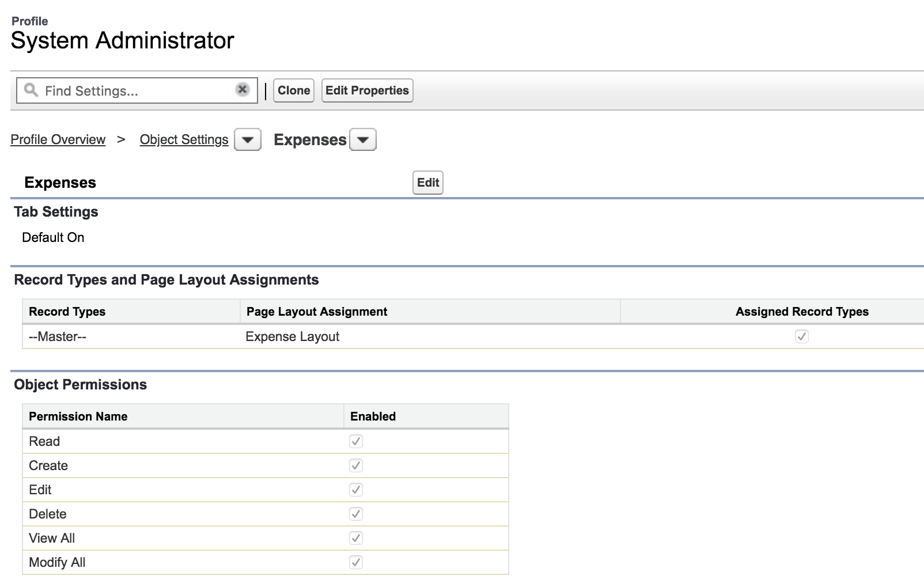Viewport: 924px width, 583px height.
Task: Select the Record Types column header
Action: (67, 311)
